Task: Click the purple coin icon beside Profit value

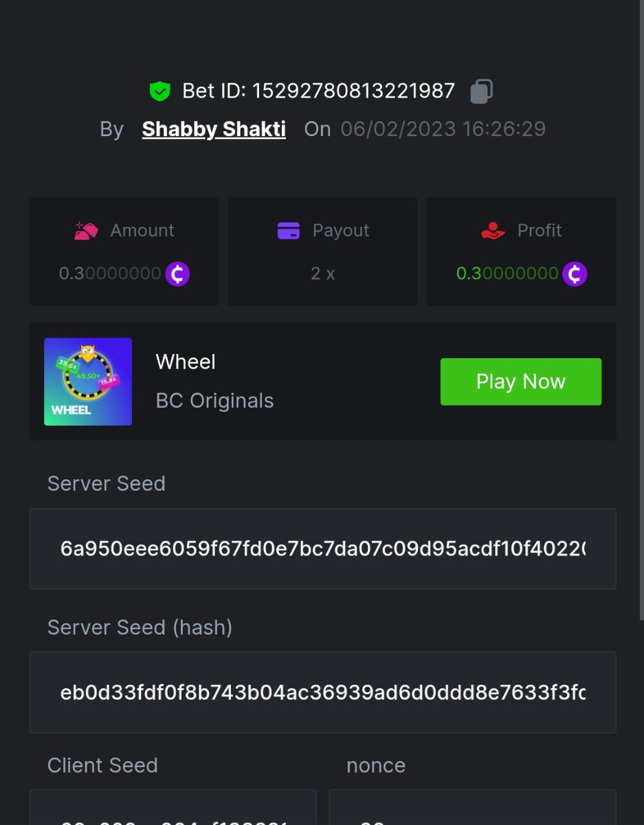Action: pos(575,274)
